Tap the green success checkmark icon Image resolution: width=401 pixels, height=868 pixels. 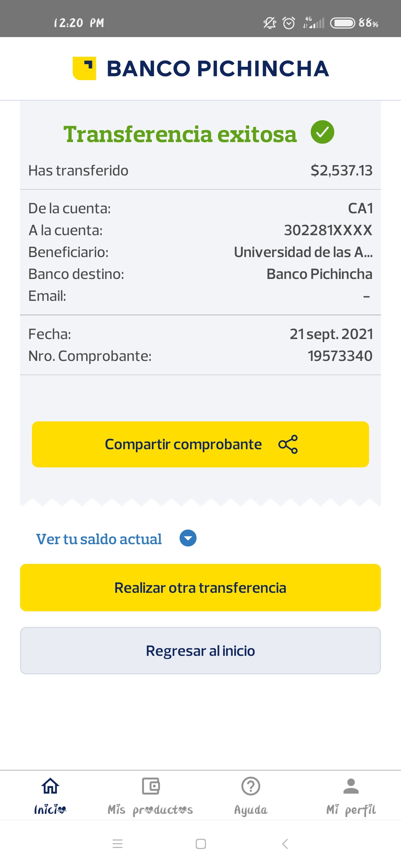322,132
